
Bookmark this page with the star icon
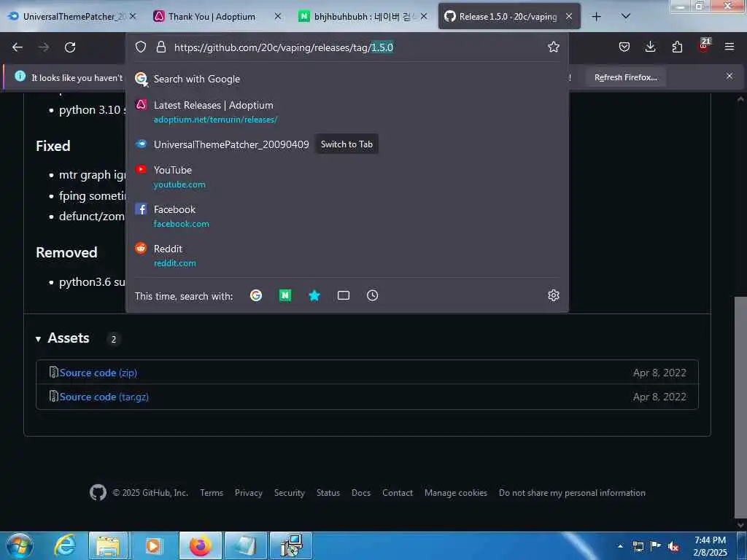point(553,47)
